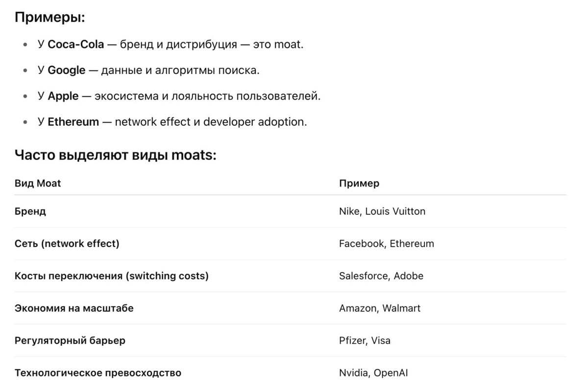
Task: Select the "Технологическое превосходство" cell
Action: (98, 373)
